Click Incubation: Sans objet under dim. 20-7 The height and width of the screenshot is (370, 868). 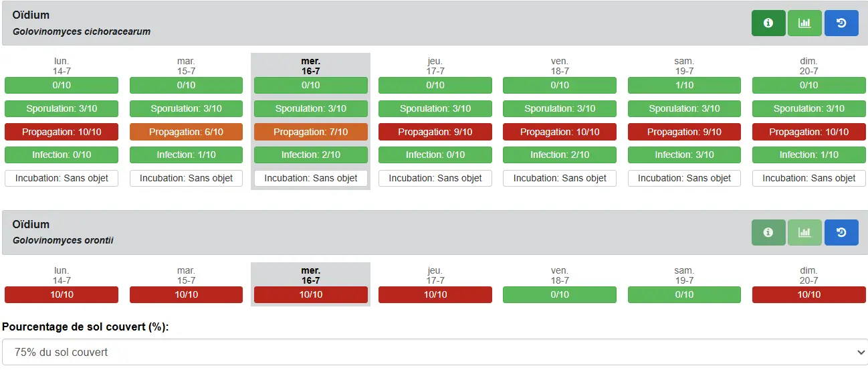tap(808, 179)
